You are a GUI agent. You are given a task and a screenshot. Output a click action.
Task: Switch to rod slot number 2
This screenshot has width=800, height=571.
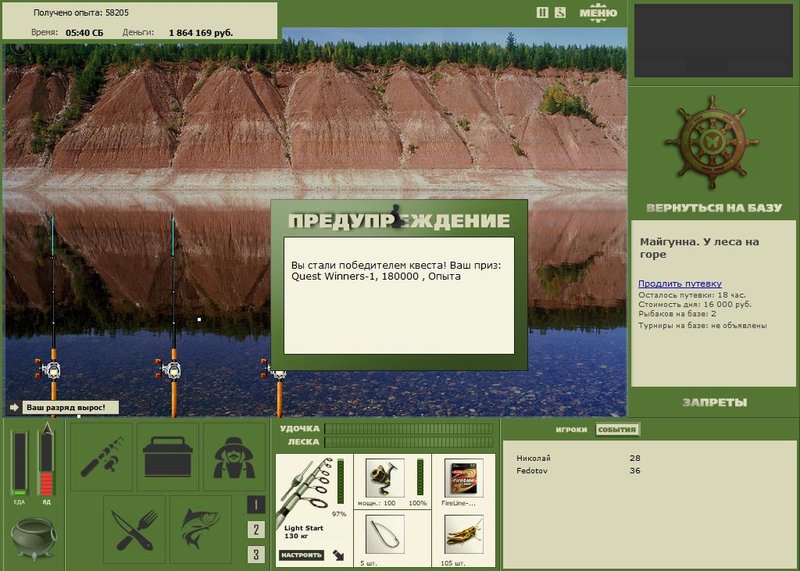click(x=256, y=529)
